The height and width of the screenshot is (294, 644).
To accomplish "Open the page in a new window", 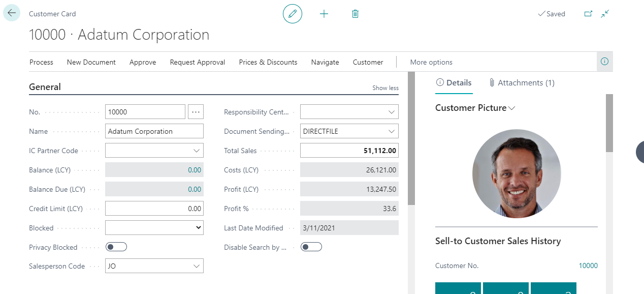I will coord(588,14).
